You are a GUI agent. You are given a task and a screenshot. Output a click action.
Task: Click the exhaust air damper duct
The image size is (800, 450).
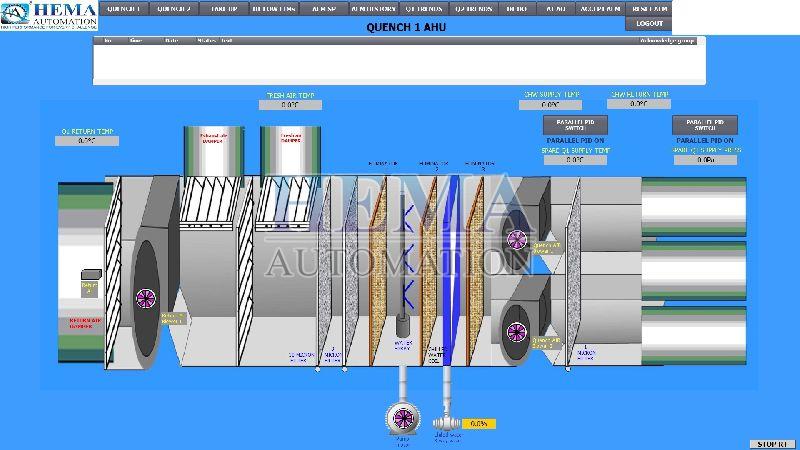click(x=214, y=151)
